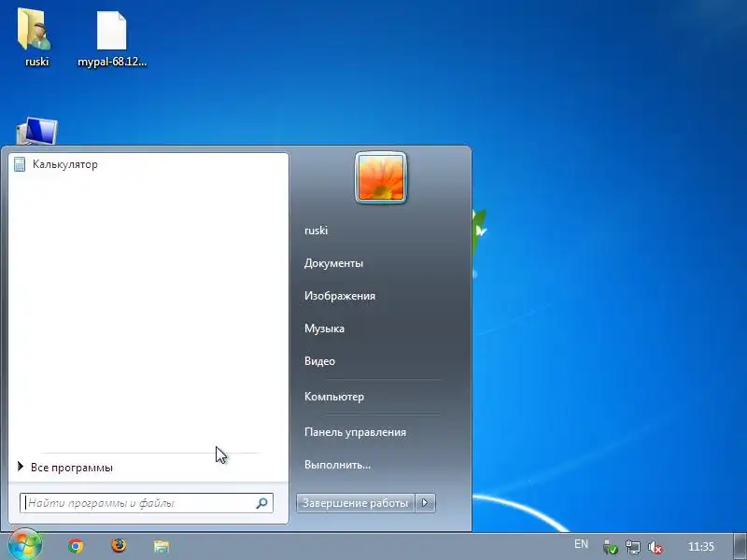Click the muted volume tray icon
Viewport: 747px width, 560px height.
click(x=655, y=547)
